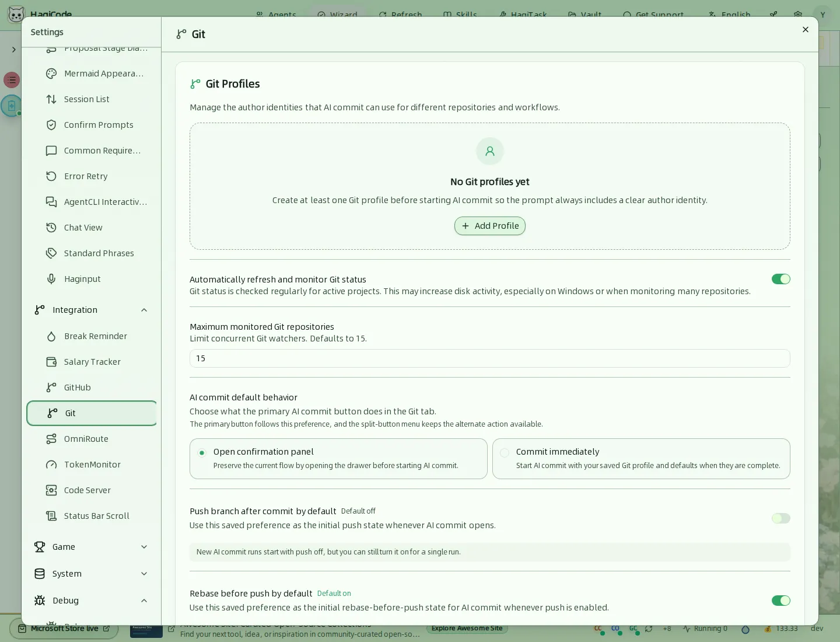840x642 pixels.
Task: Click the Chat View history clock icon
Action: [x=51, y=228]
